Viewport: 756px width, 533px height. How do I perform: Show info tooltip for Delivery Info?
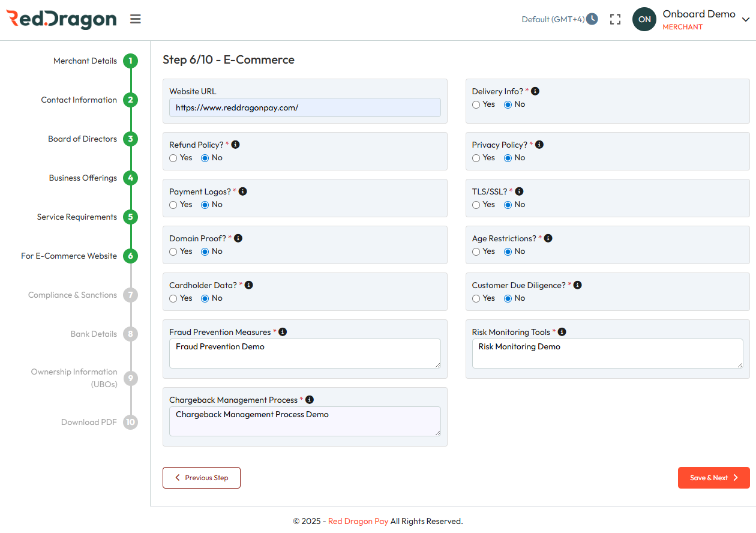[535, 91]
